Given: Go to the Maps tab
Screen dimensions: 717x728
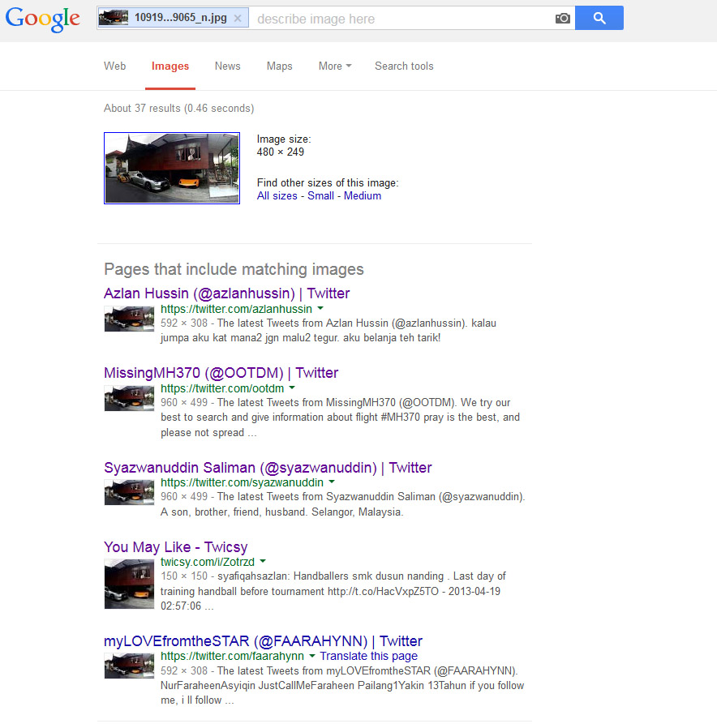Looking at the screenshot, I should point(280,66).
